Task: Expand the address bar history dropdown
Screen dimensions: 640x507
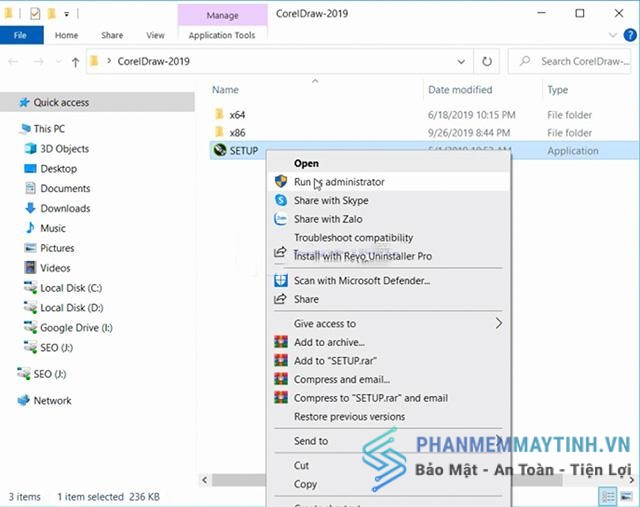Action: pos(461,62)
